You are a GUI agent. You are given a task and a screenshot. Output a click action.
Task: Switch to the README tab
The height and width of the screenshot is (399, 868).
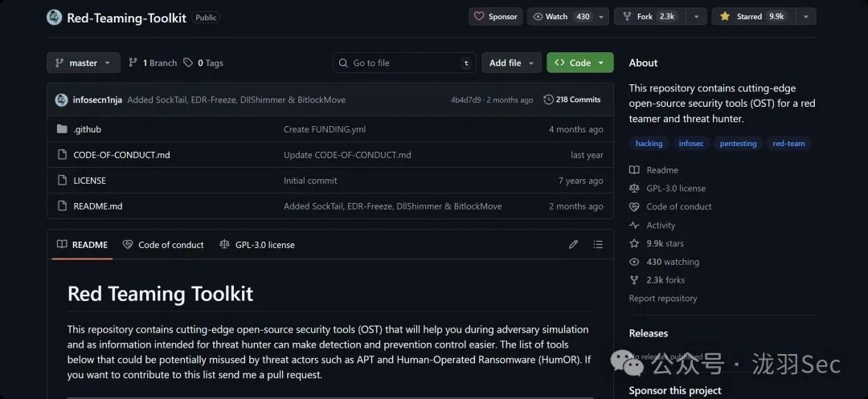point(83,245)
